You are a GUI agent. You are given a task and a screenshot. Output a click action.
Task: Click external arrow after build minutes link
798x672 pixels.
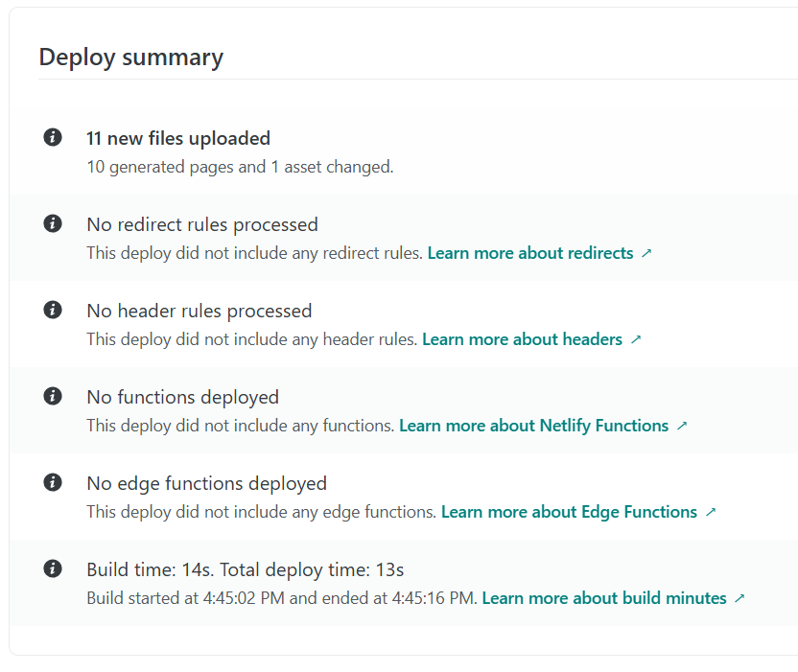pos(739,598)
